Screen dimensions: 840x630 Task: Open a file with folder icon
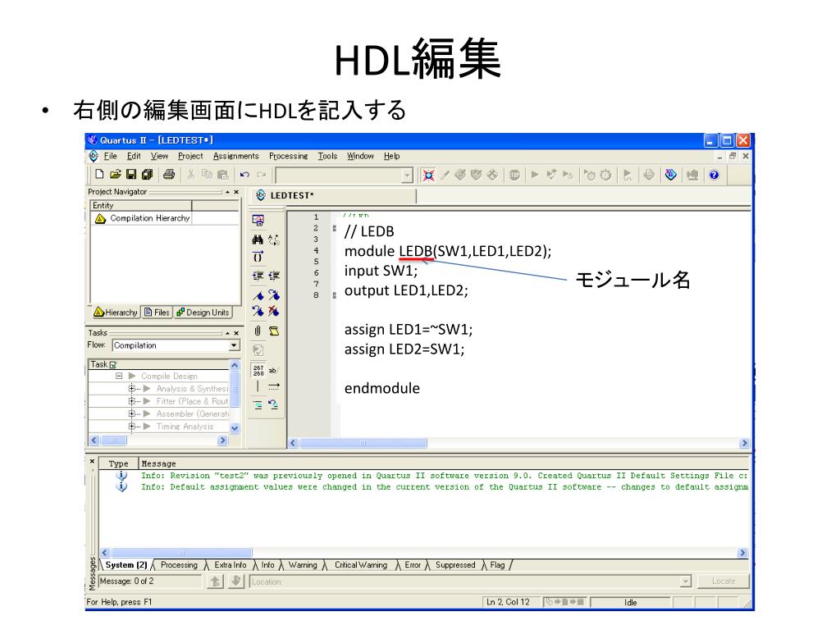click(115, 174)
